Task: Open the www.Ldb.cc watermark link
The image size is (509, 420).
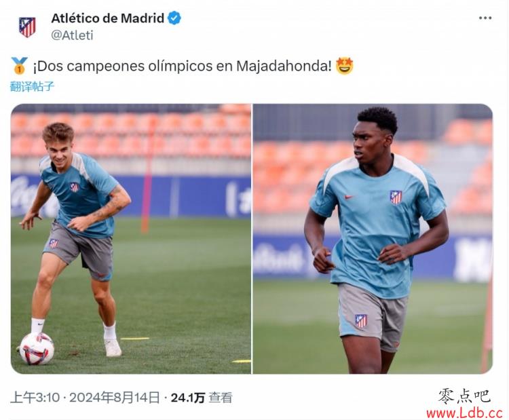Action: [464, 413]
